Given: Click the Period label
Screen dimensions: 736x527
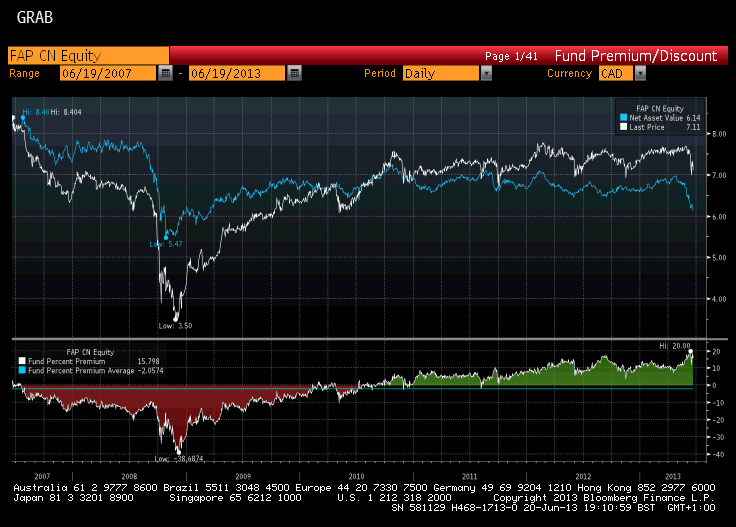Looking at the screenshot, I should click(x=380, y=73).
